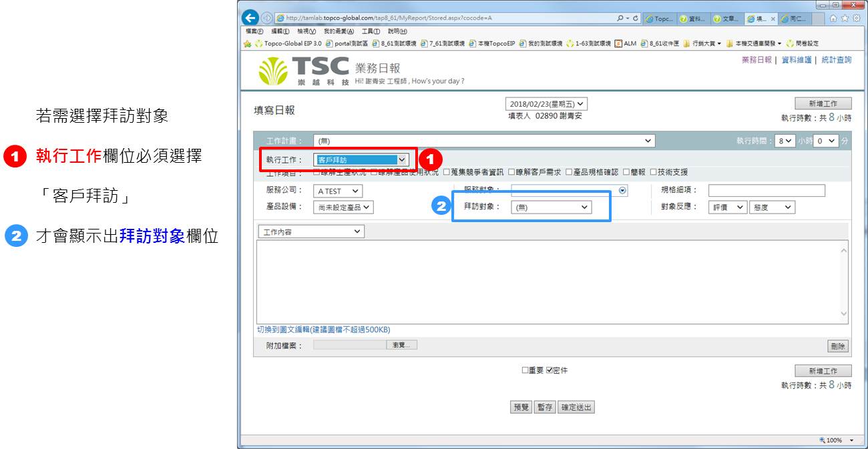868x449 pixels.
Task: Tick the 技術支援 work item checkbox
Action: click(653, 172)
